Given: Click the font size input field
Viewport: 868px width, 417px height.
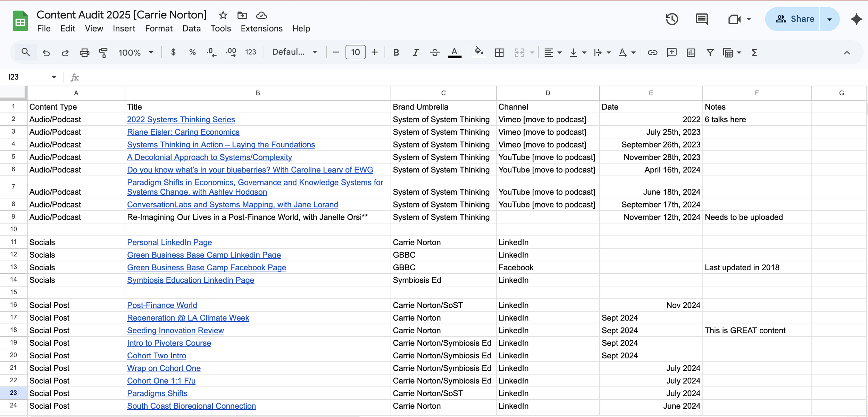Looking at the screenshot, I should click(x=355, y=52).
